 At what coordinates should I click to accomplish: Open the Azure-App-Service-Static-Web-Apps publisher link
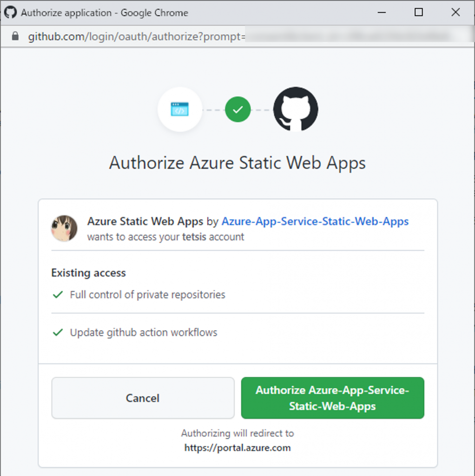tap(315, 222)
